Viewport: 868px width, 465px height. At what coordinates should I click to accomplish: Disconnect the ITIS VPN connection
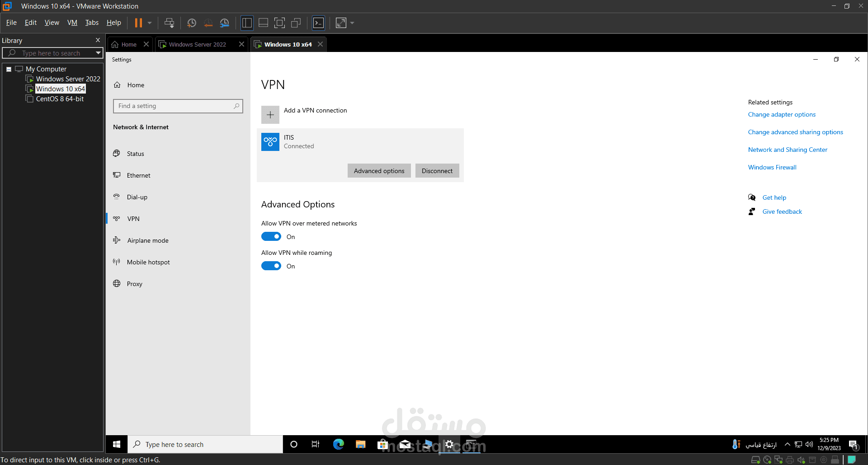click(437, 171)
